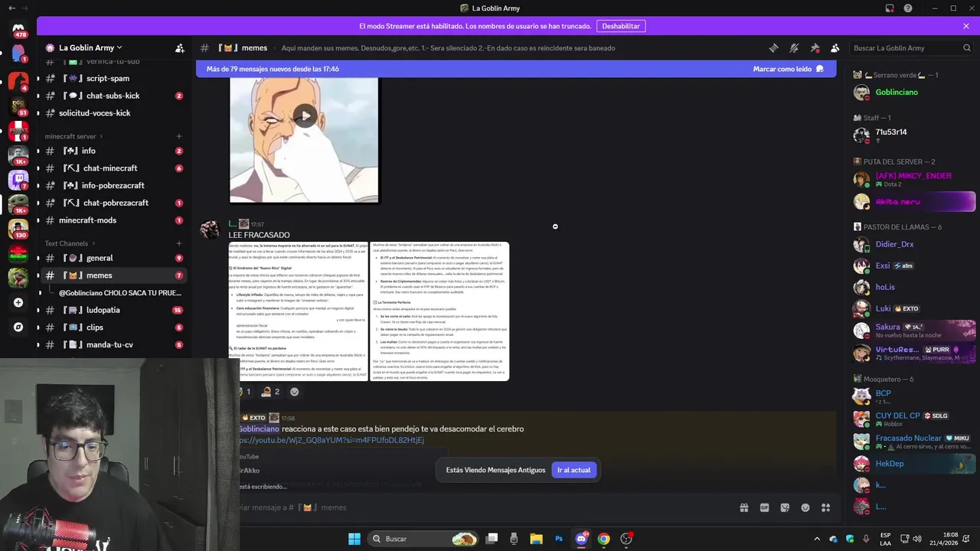This screenshot has height=551, width=980.
Task: Collapse the minecraft server category
Action: click(73, 136)
